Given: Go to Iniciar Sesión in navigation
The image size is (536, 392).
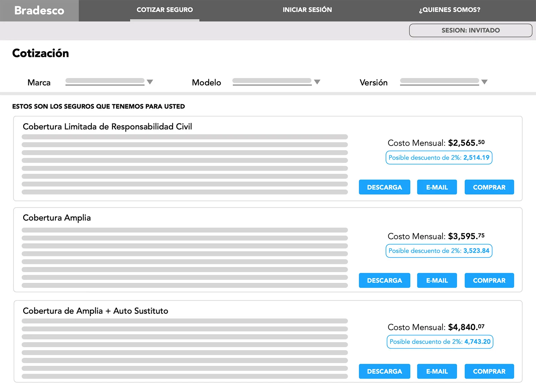Looking at the screenshot, I should (307, 10).
